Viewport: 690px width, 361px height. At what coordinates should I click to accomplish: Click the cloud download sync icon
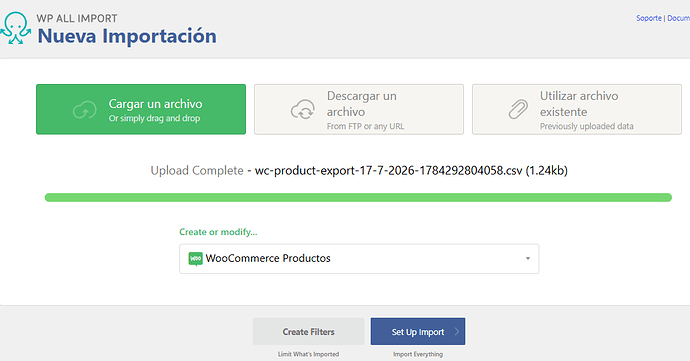tap(303, 110)
